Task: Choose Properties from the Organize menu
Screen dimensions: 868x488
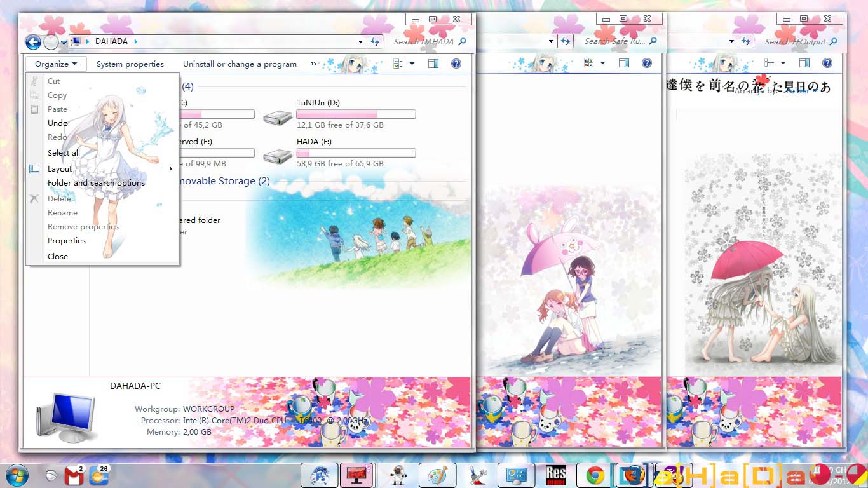Action: [103, 241]
